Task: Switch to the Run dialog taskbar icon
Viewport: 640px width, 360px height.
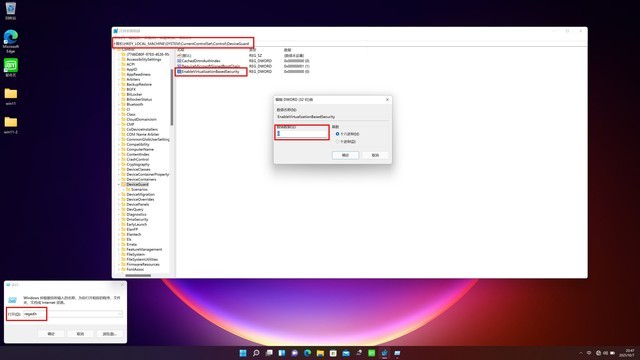Action: click(x=397, y=353)
